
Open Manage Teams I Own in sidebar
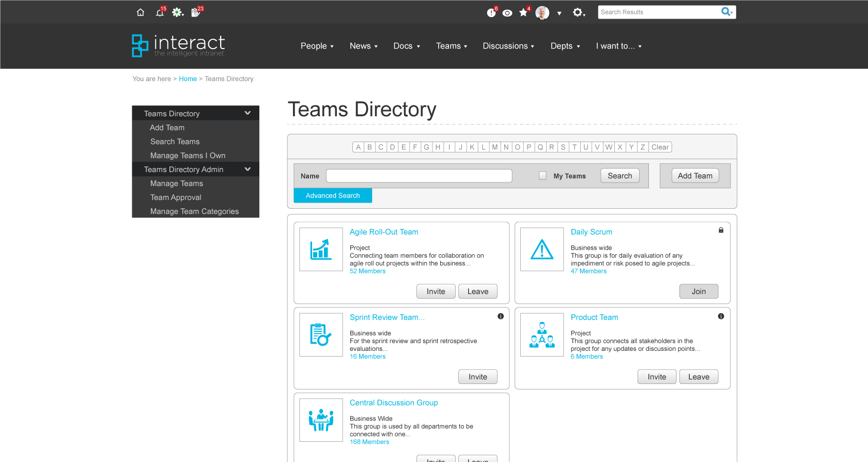[188, 156]
